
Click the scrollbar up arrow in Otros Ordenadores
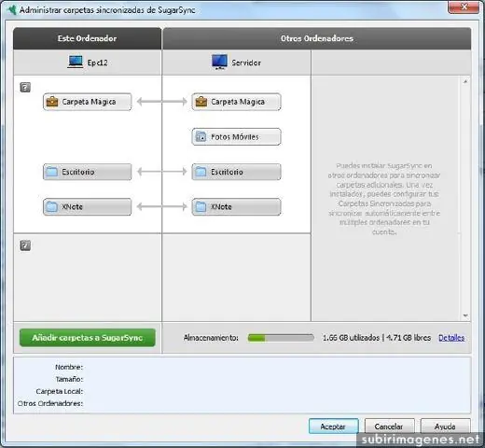tap(465, 81)
